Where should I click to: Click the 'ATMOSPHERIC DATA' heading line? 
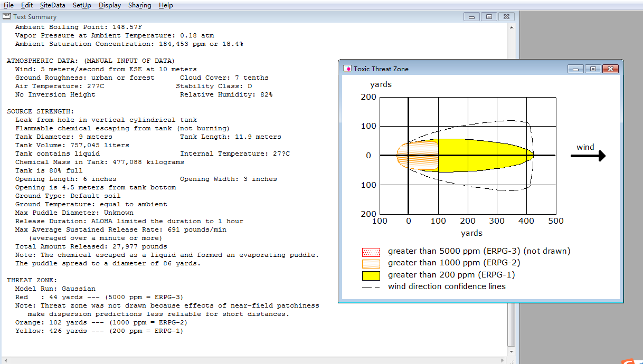coord(91,61)
